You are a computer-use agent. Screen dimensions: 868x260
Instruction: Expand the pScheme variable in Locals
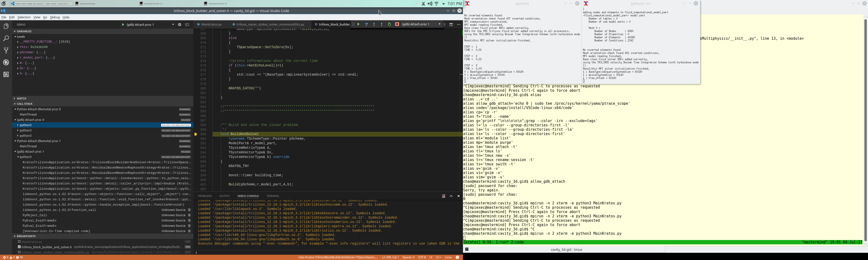click(18, 52)
